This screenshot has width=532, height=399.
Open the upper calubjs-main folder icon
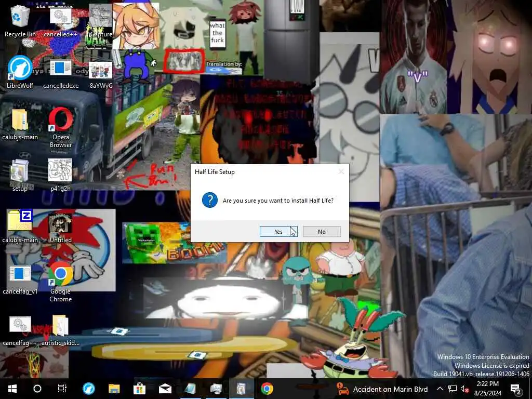coord(20,124)
